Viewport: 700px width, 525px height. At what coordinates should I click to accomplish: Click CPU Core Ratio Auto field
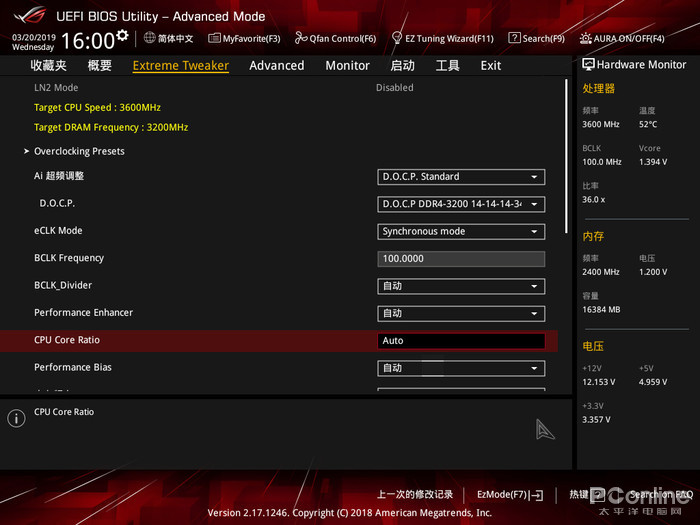point(461,341)
